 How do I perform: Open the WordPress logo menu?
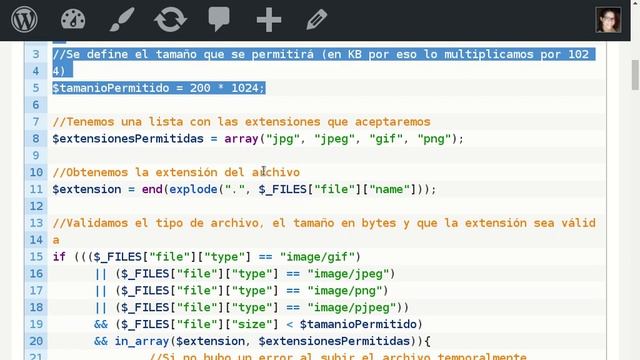24,19
